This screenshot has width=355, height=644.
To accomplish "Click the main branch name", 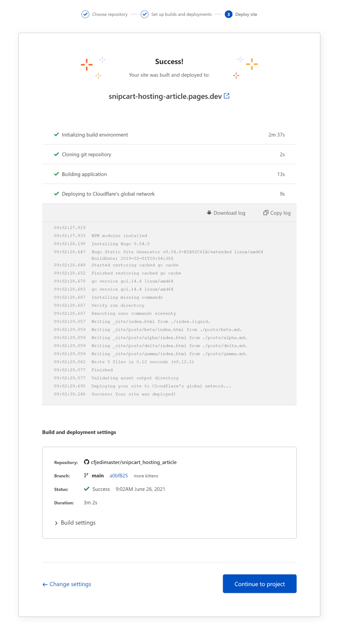I will [x=98, y=476].
